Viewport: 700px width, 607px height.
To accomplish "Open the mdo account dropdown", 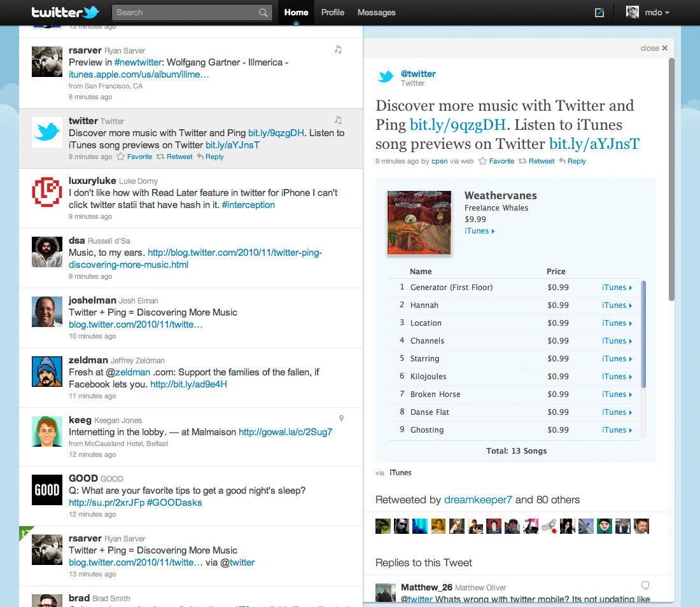I will (x=654, y=12).
